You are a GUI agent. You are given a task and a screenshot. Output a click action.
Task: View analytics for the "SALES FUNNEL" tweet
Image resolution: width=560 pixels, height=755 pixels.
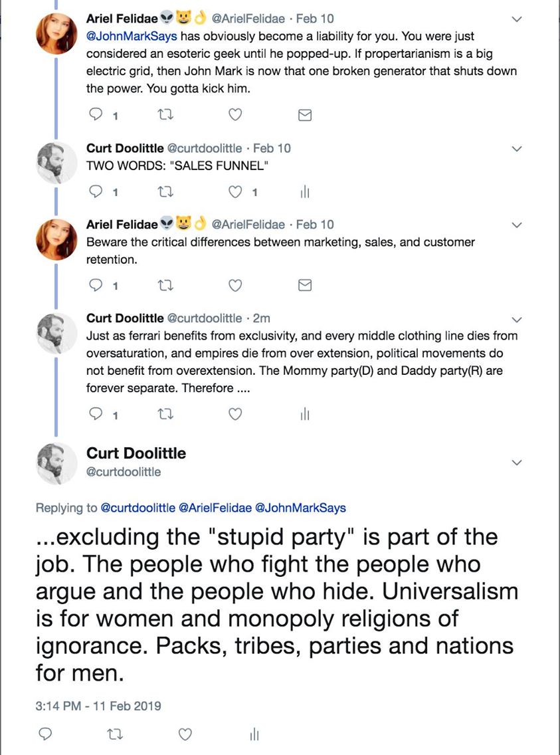point(304,193)
